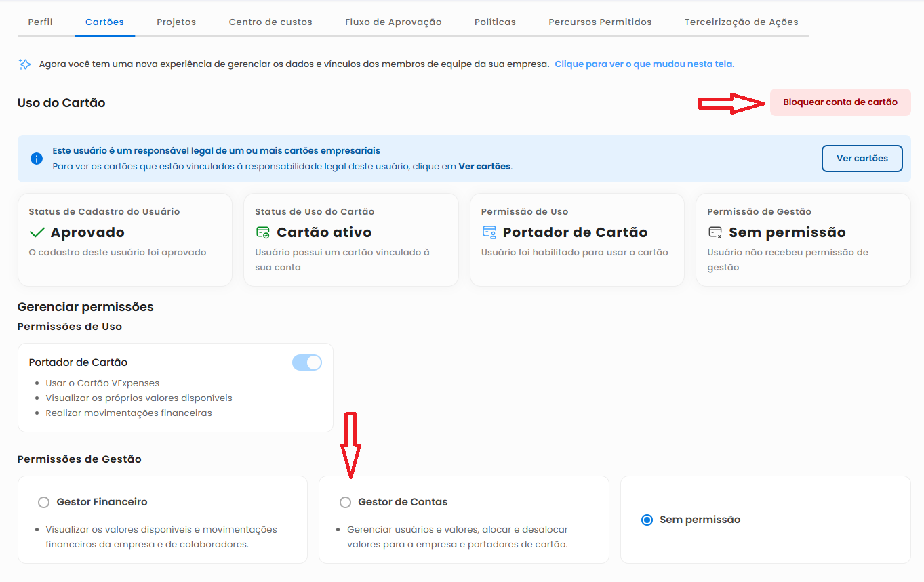Click the card icon beside Cartão ativo
The image size is (924, 582).
click(262, 232)
